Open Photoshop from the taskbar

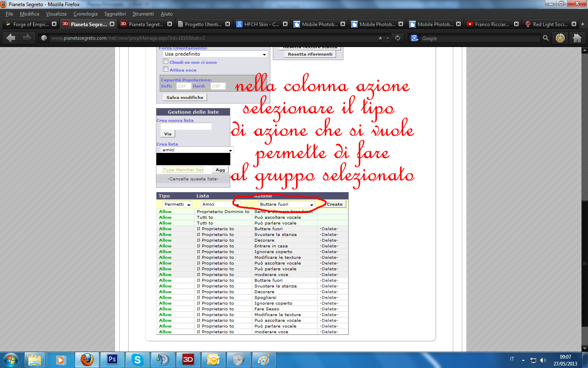tap(112, 360)
